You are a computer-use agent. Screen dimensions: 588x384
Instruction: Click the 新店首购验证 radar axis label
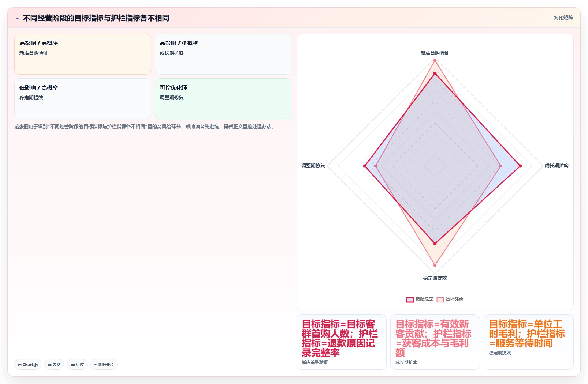[435, 53]
